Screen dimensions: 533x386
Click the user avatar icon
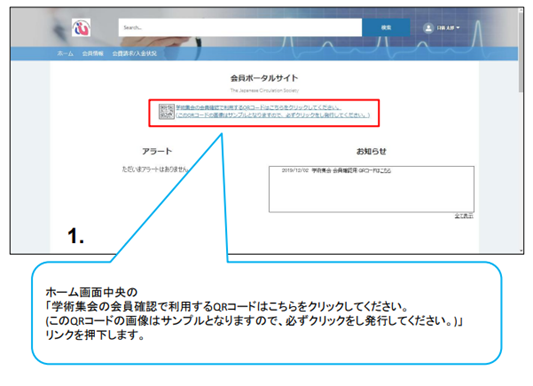pyautogui.click(x=428, y=28)
